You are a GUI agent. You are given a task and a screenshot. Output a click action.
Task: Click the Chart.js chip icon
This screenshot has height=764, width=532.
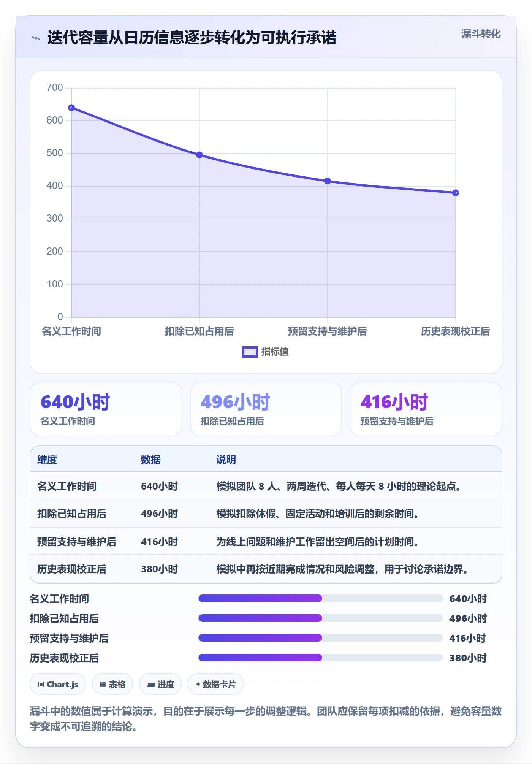pyautogui.click(x=41, y=685)
